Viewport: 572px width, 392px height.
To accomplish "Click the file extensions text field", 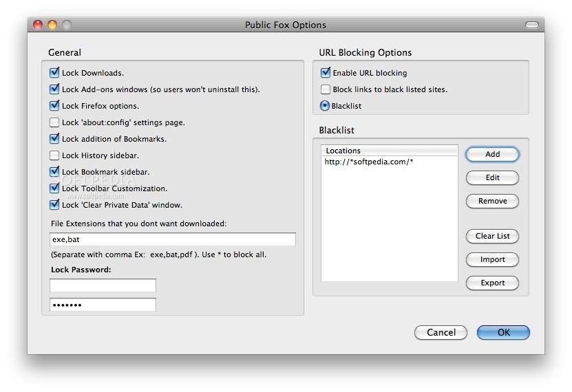I will (173, 239).
